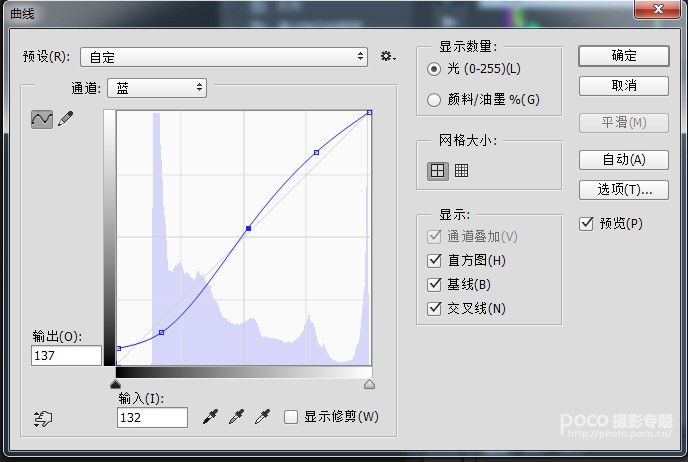Open the 通道 channel dropdown showing 蓝

(x=157, y=88)
